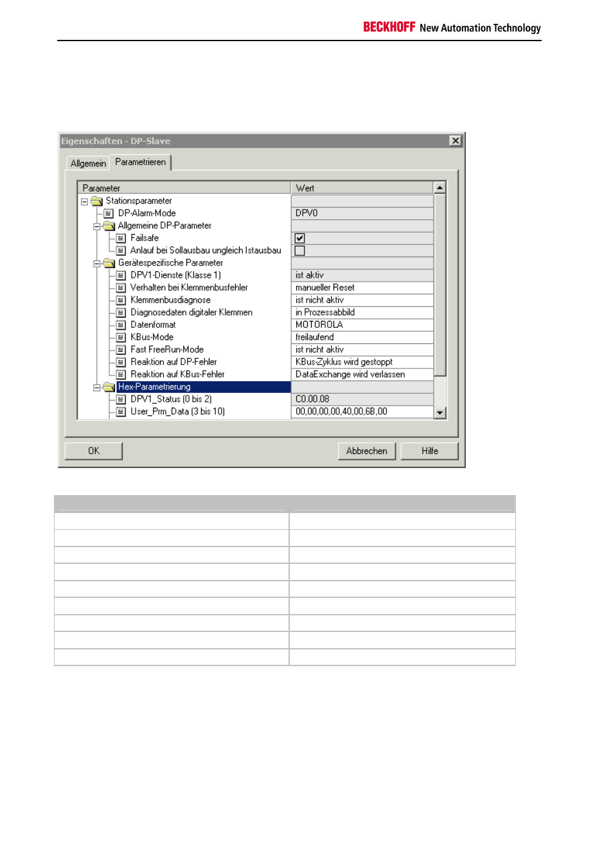Collapse the Allgemeine DP-Parameter node
This screenshot has height=868, width=613.
coord(97,226)
